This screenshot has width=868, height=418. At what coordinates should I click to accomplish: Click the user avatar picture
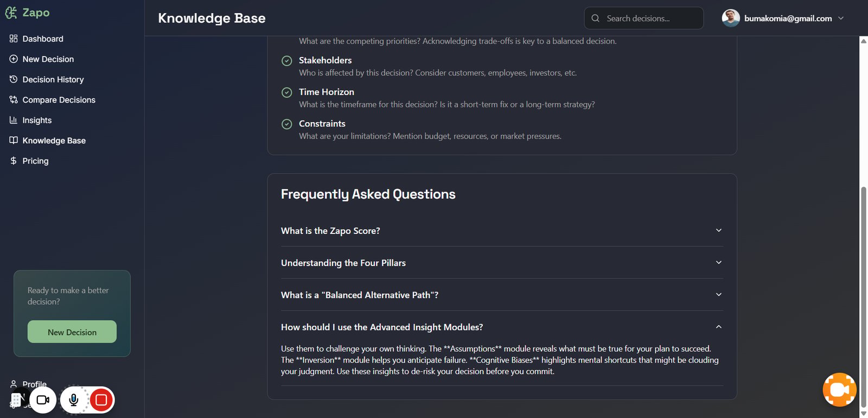pos(731,18)
